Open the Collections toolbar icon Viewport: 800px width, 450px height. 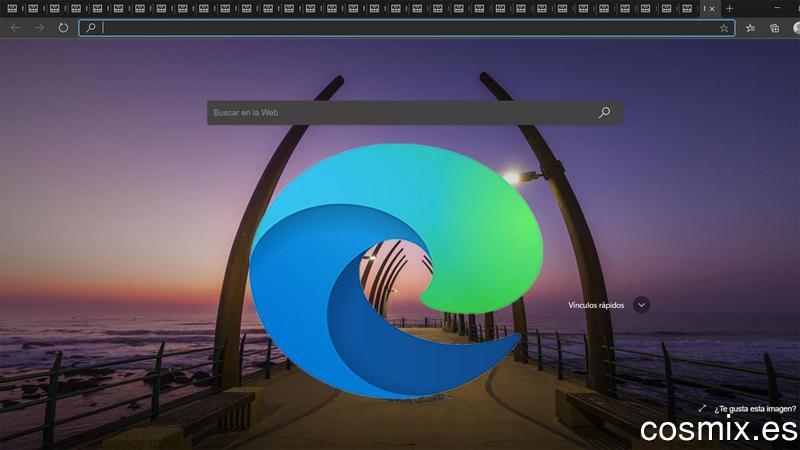coord(774,28)
